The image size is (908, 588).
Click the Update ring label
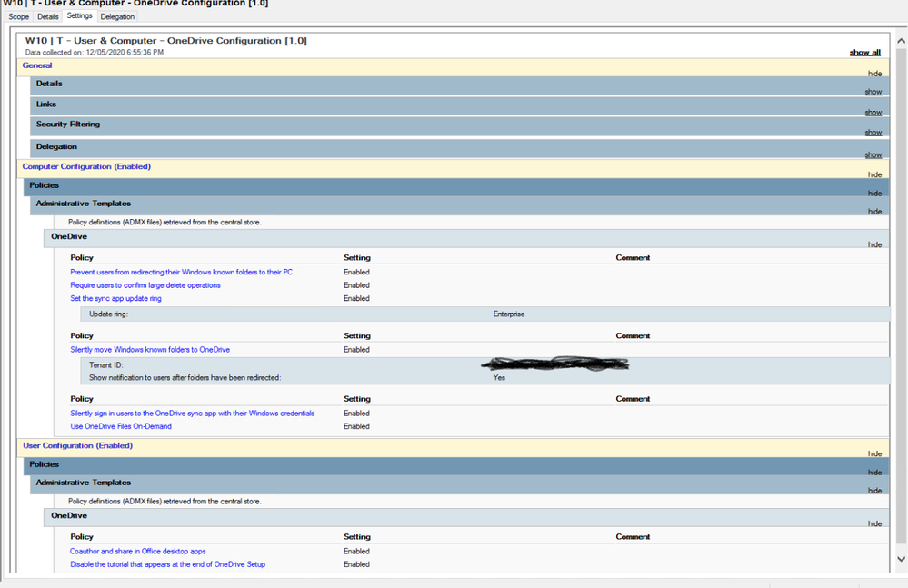(108, 314)
